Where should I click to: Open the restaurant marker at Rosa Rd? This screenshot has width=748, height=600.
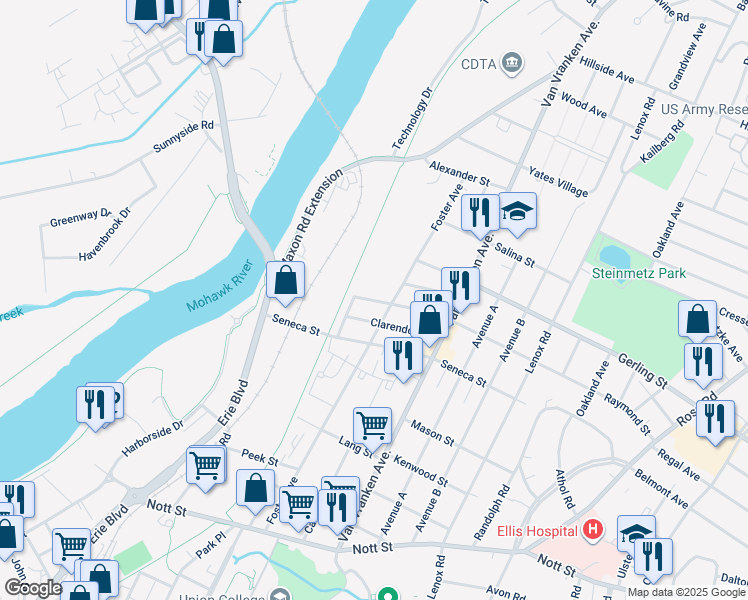tap(715, 421)
